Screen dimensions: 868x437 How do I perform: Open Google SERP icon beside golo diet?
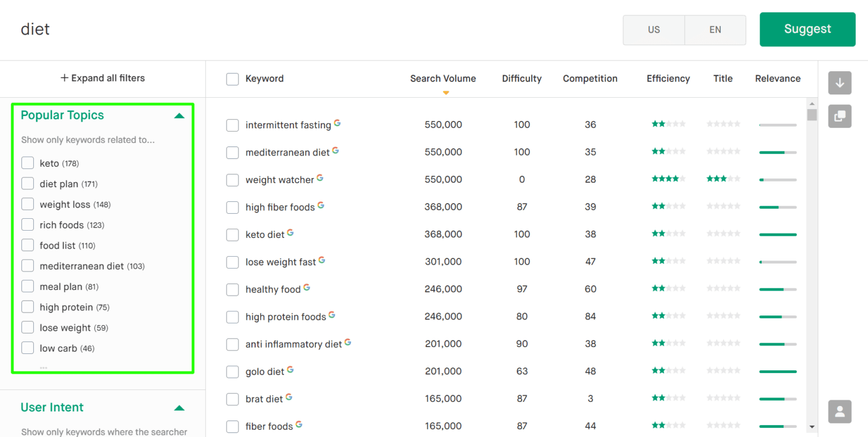pos(290,368)
